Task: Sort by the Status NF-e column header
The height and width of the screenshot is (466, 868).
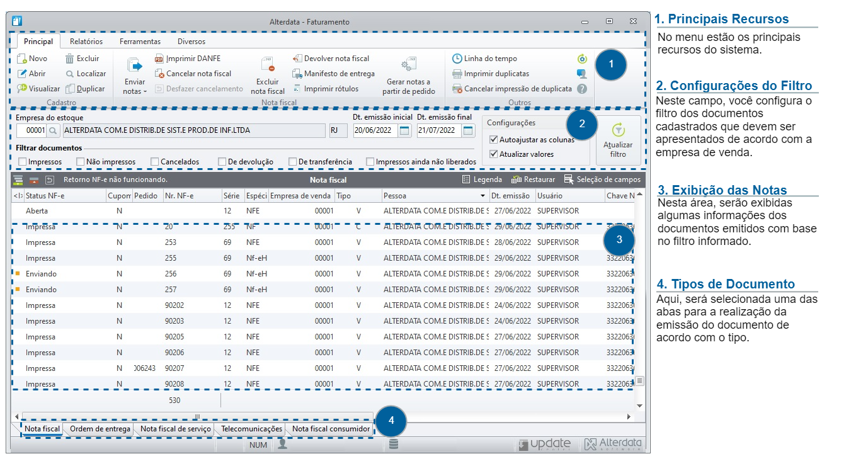Action: [x=65, y=196]
